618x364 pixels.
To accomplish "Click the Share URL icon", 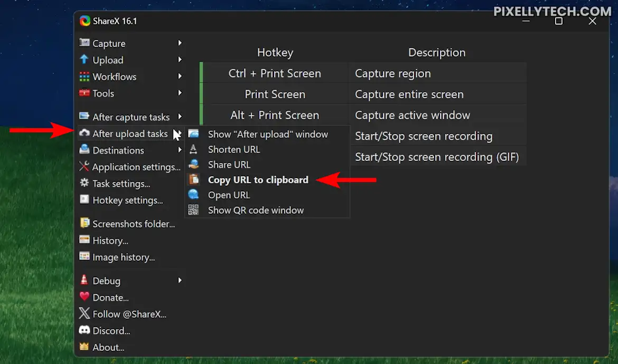I will pos(193,164).
